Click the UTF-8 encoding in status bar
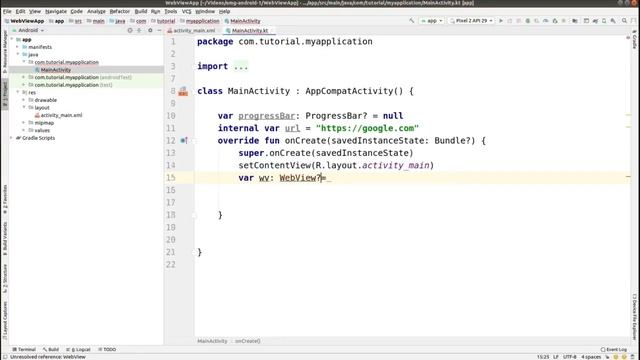This screenshot has height=360, width=640. click(x=569, y=357)
